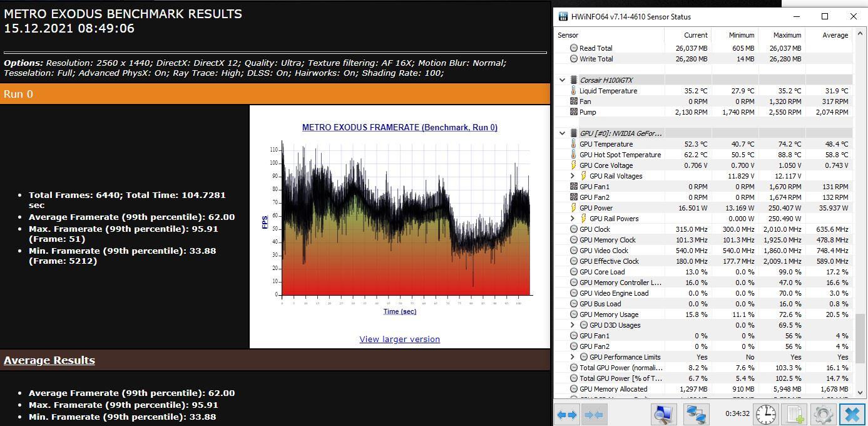868x426 pixels.
Task: Click the lightning icon beside GPU Power
Action: point(574,208)
